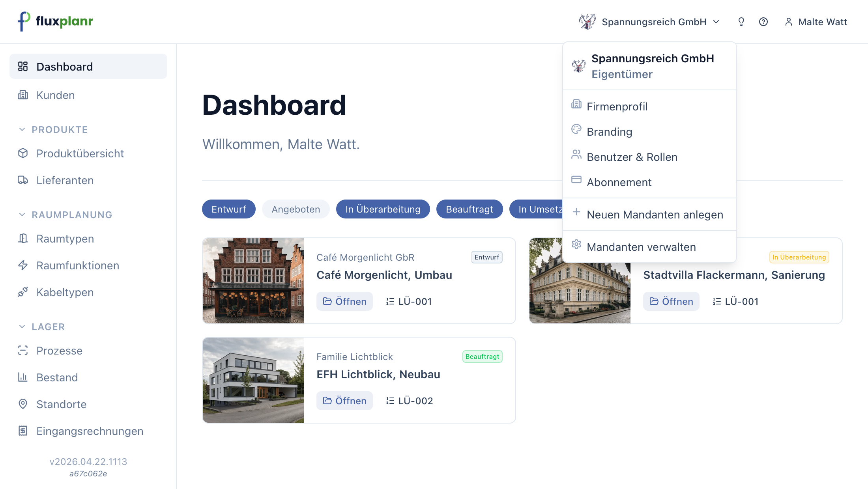Screen dimensions: 868x489
Task: Click the Abonnement credit card icon
Action: pos(576,180)
